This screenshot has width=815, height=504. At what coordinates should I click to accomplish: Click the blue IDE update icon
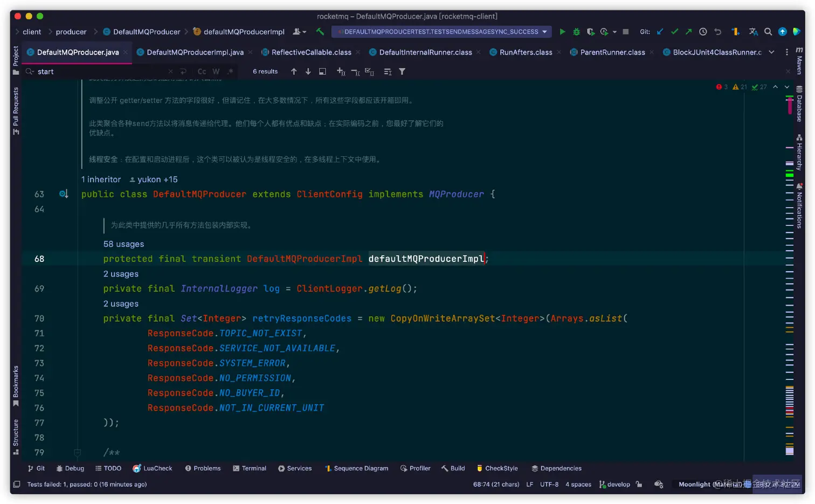pos(782,32)
